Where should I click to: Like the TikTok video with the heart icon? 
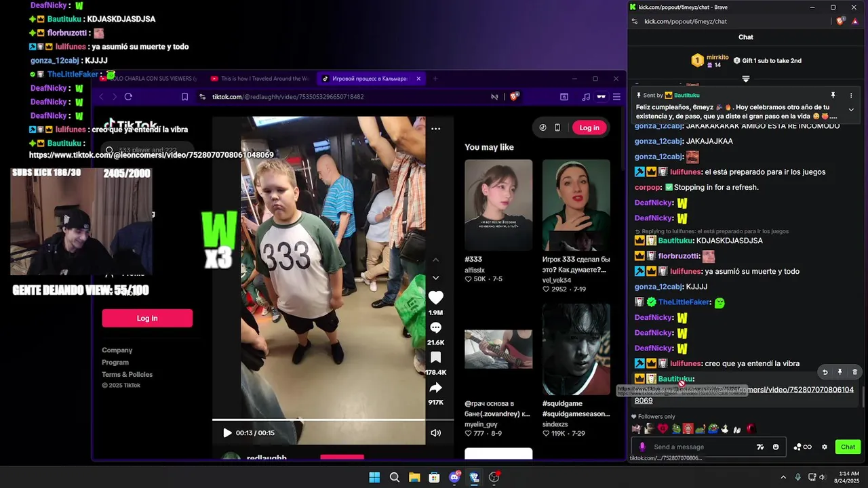[435, 298]
